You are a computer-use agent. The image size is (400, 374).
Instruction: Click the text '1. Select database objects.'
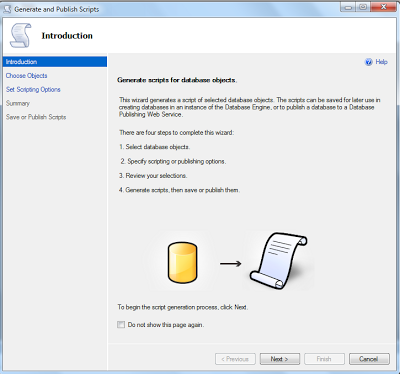(155, 147)
